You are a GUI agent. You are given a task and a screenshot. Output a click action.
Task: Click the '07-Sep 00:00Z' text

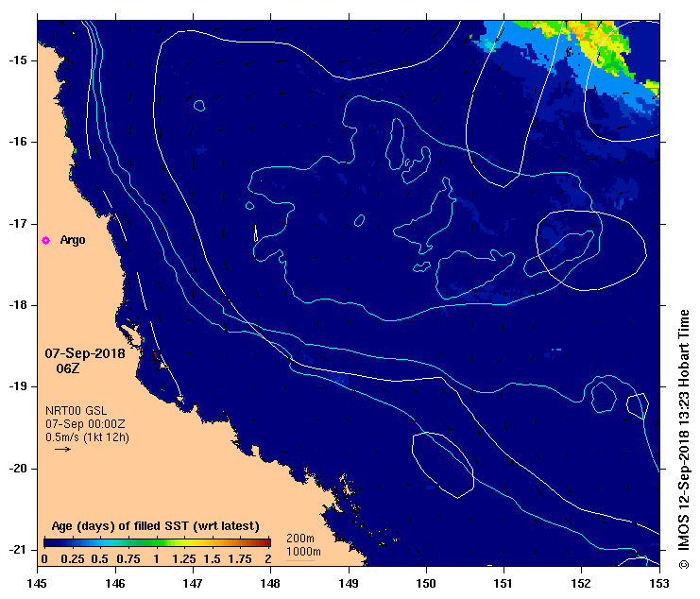pyautogui.click(x=85, y=423)
